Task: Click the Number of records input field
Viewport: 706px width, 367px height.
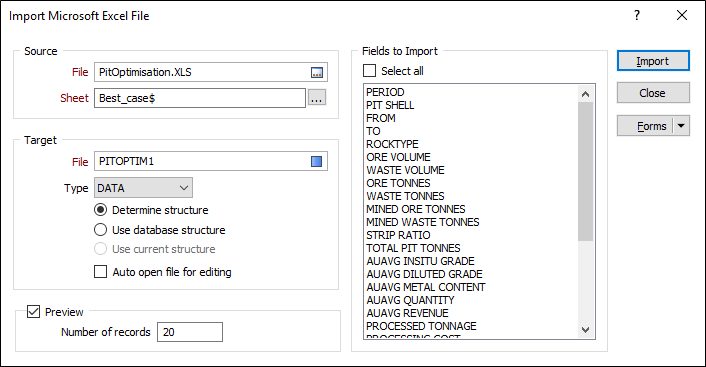Action: point(190,332)
